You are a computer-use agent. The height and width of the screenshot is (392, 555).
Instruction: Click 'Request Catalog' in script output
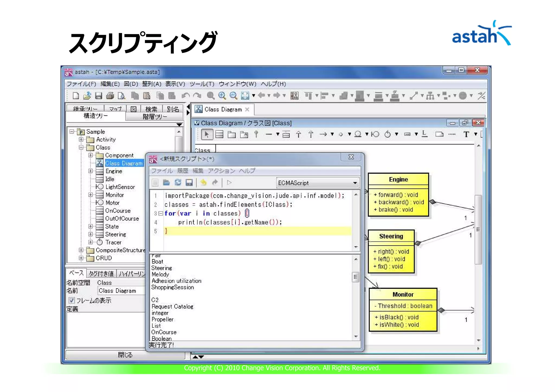pyautogui.click(x=172, y=306)
